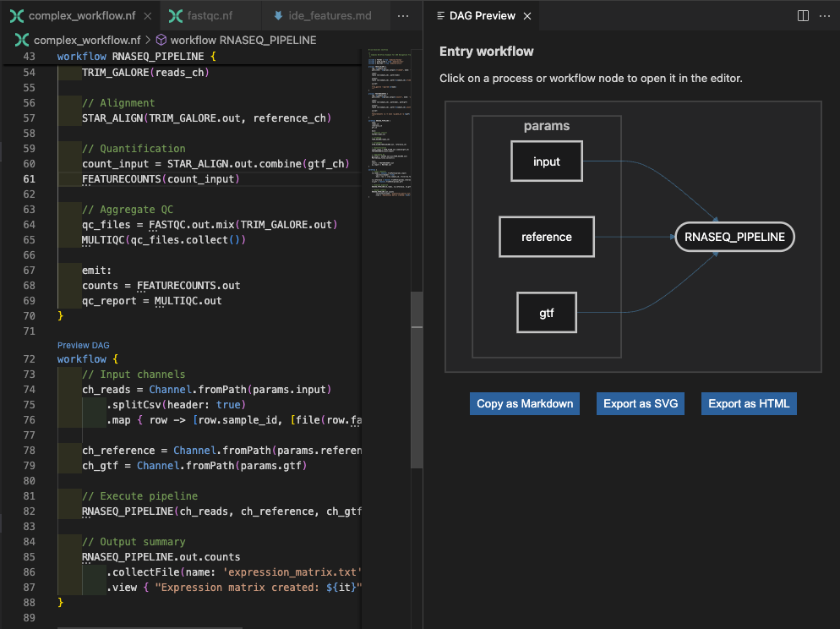Click the Nextflow file icon in breadcrumb

(x=22, y=40)
